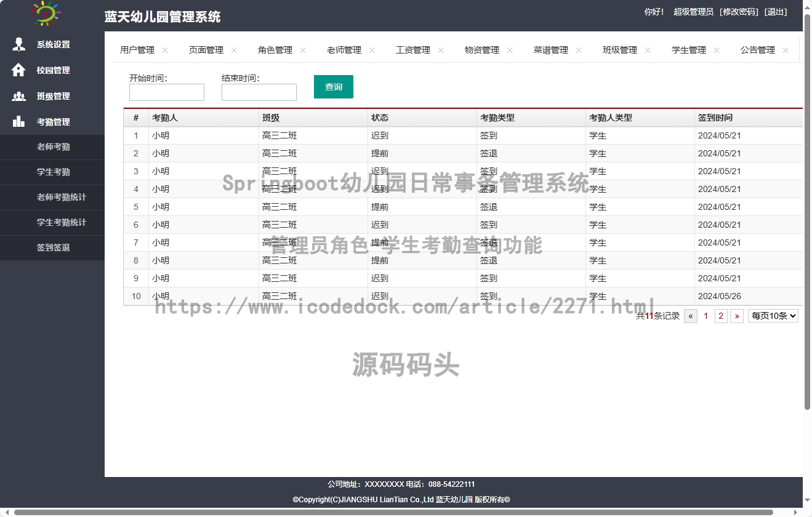Click the 考勤类型 column header

click(x=532, y=118)
